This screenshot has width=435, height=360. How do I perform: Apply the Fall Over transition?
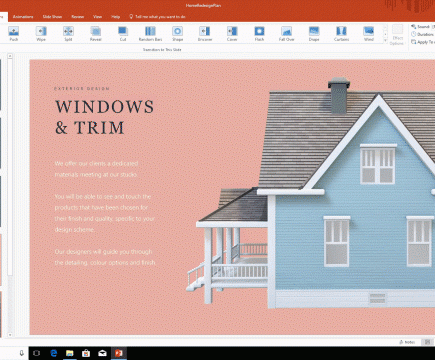[x=287, y=34]
